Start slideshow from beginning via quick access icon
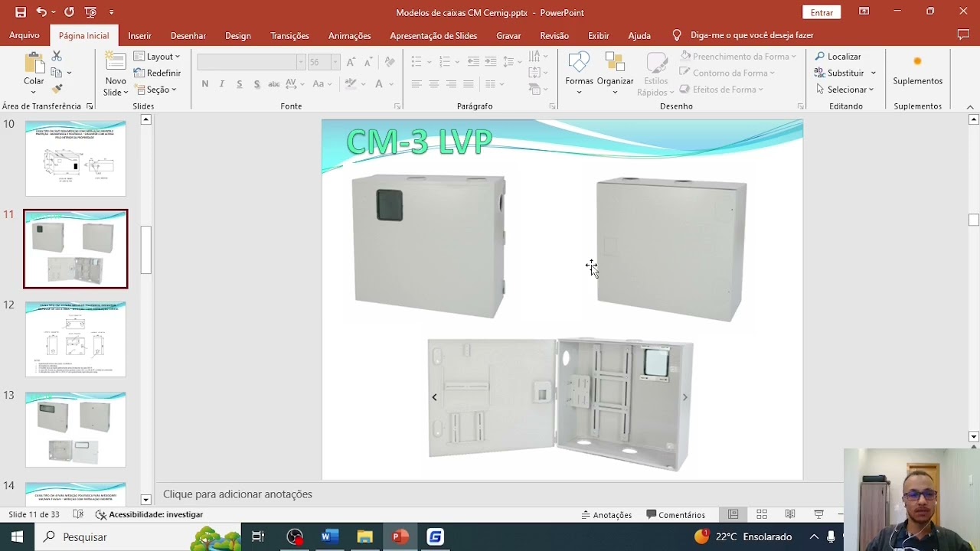 click(x=91, y=12)
